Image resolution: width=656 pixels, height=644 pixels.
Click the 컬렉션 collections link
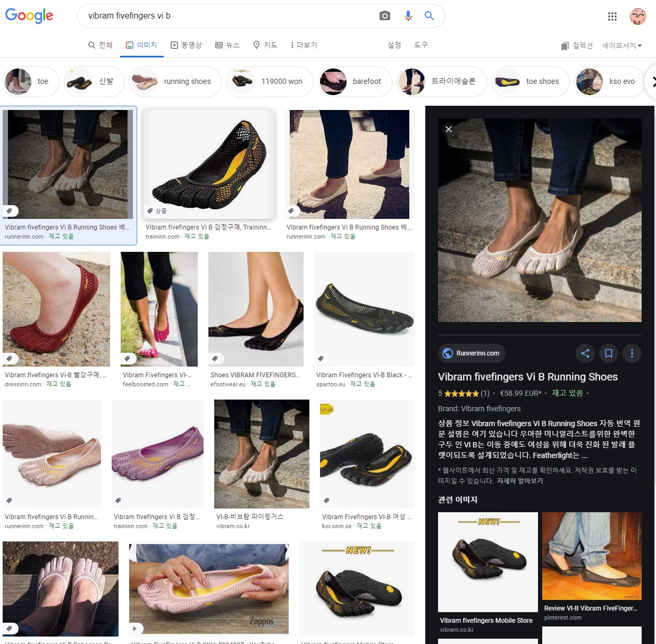(x=583, y=46)
